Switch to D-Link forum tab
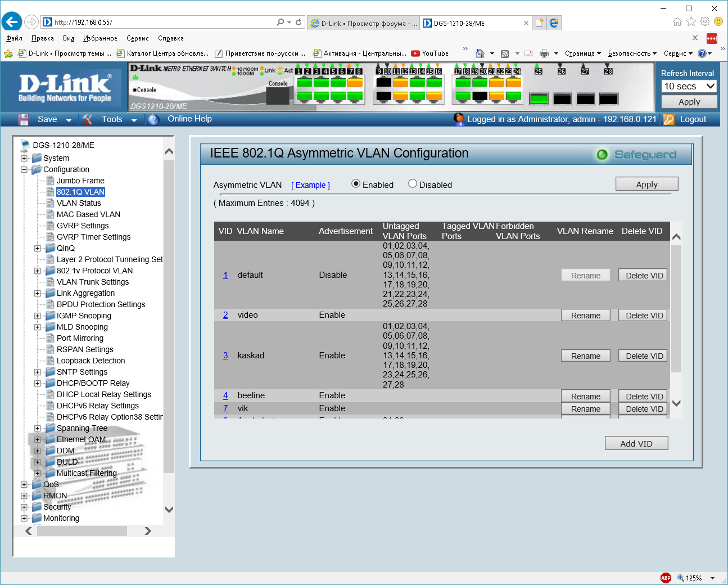The image size is (728, 585). [x=363, y=23]
